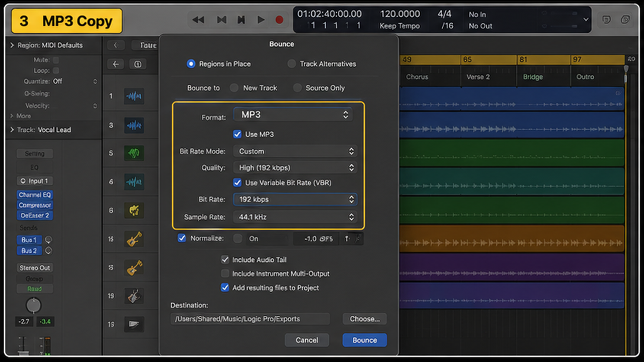The width and height of the screenshot is (644, 362).
Task: Toggle Add resulting files to Project
Action: pyautogui.click(x=225, y=288)
